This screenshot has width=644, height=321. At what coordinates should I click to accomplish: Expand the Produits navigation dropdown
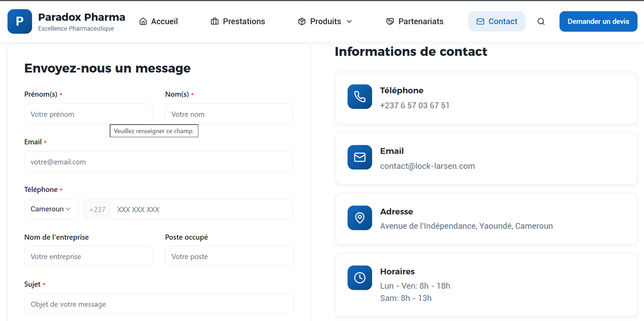tap(350, 21)
